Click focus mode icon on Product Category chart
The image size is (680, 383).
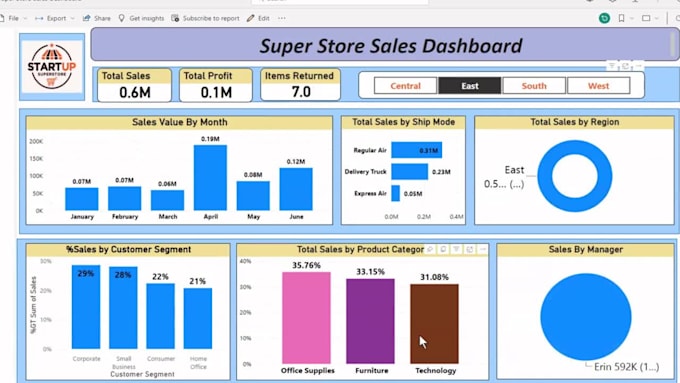point(470,249)
